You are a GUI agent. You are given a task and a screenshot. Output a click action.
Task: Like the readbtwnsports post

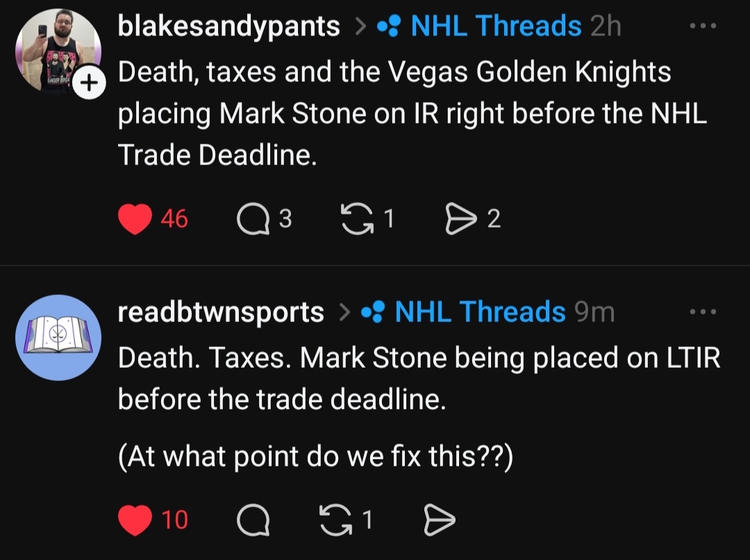pyautogui.click(x=135, y=520)
